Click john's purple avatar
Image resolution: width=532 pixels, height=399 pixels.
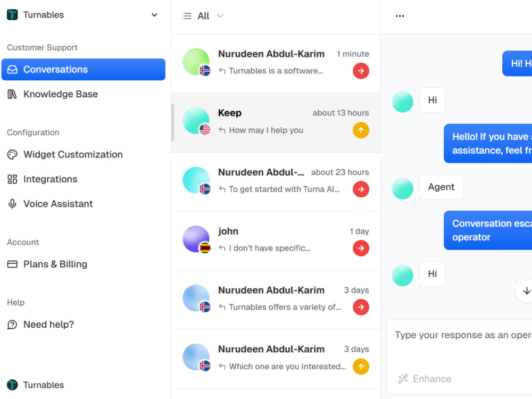196,239
